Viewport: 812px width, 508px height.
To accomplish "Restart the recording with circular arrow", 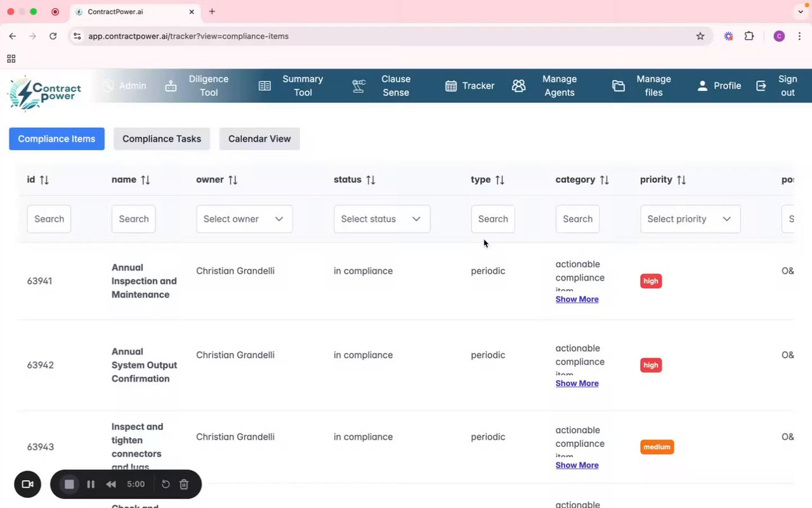I will click(166, 485).
